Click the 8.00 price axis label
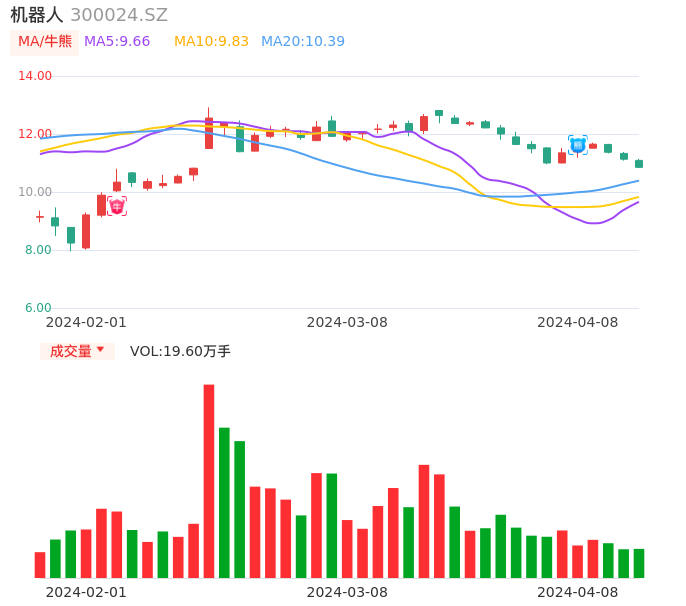686x606 pixels. [x=39, y=250]
